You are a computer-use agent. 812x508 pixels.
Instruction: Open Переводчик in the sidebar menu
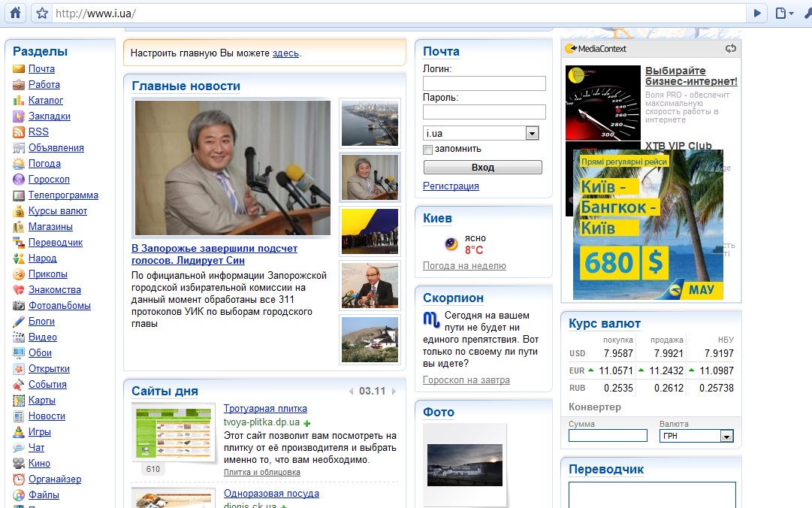[56, 243]
